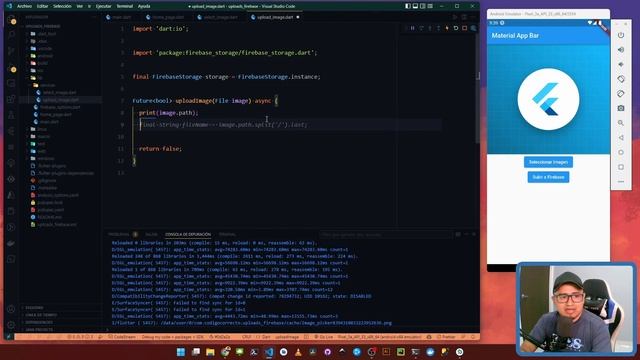Open firebase_options.dart in the file explorer
The width and height of the screenshot is (640, 360).
click(60, 107)
